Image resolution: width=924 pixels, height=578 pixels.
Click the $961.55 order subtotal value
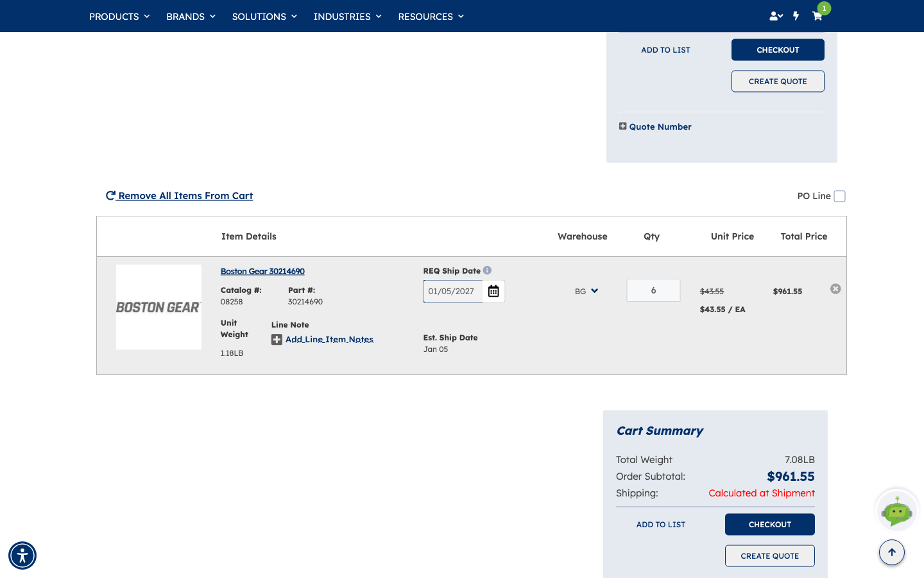(x=791, y=477)
